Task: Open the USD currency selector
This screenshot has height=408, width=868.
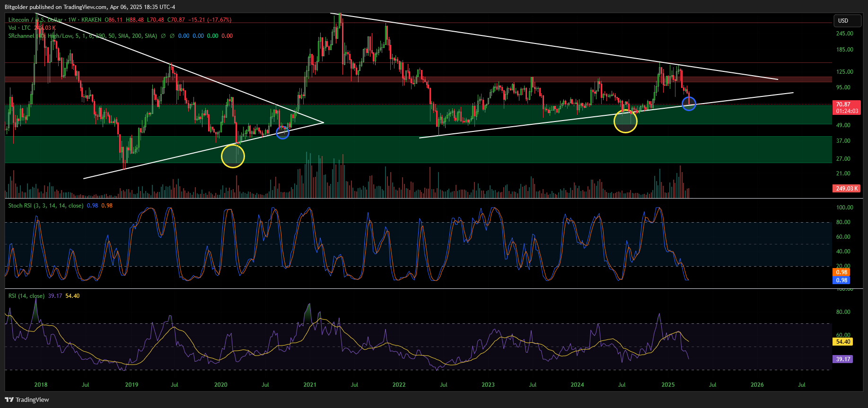Action: click(847, 21)
